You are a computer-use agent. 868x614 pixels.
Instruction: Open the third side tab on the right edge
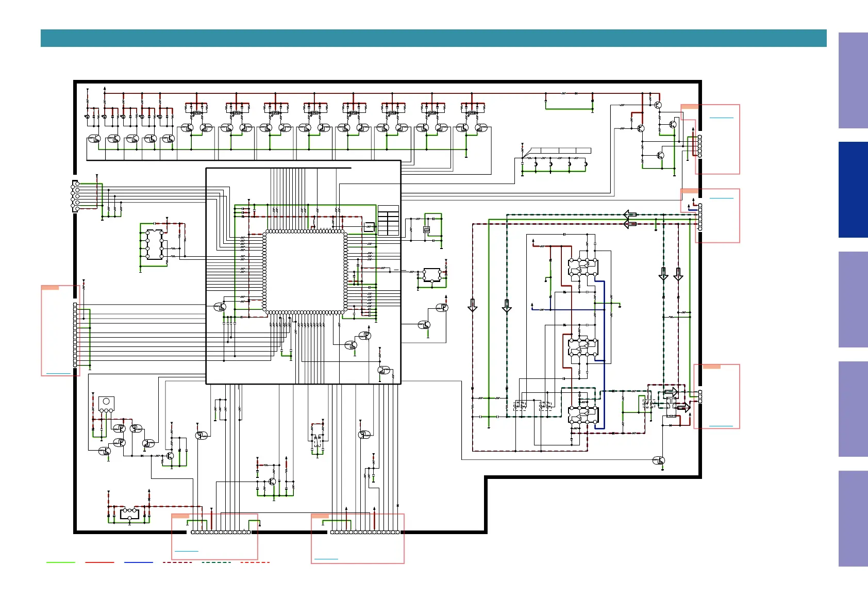coord(853,300)
